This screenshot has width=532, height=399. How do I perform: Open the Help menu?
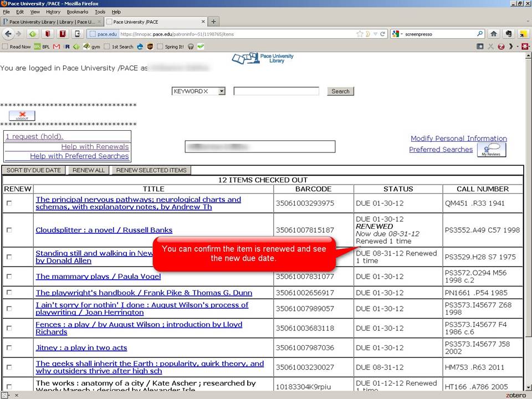pyautogui.click(x=116, y=12)
